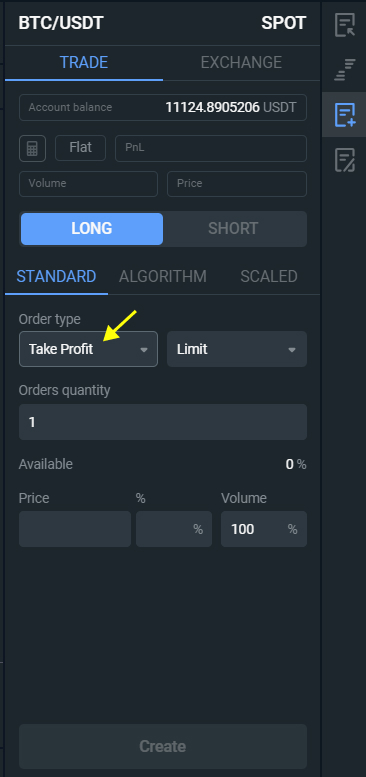Image resolution: width=366 pixels, height=777 pixels.
Task: Open the Limit dropdown
Action: pyautogui.click(x=237, y=349)
